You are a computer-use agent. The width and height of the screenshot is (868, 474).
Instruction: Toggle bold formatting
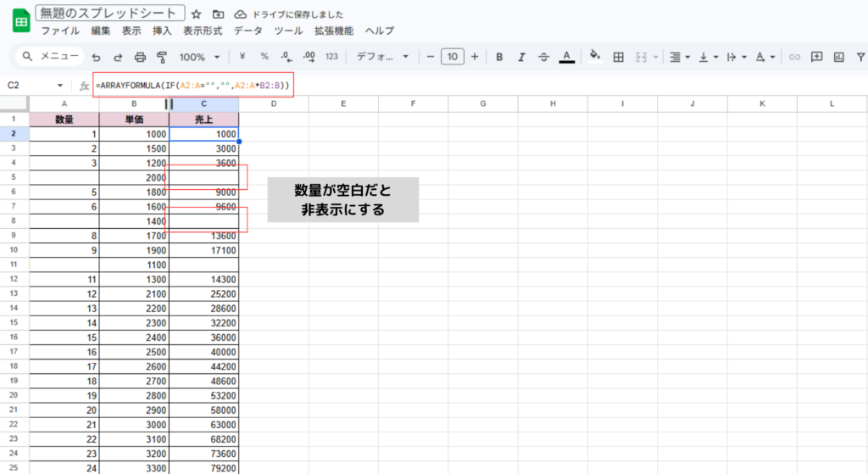tap(499, 57)
